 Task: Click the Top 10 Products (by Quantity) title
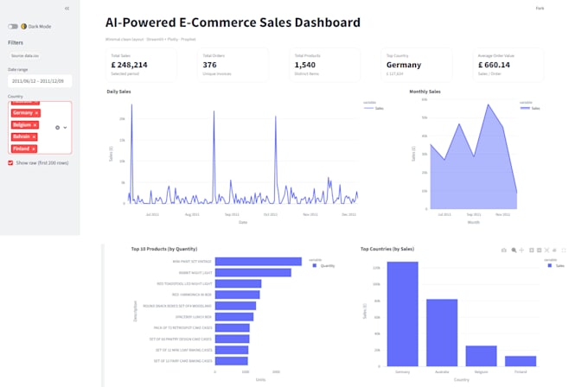(x=164, y=249)
